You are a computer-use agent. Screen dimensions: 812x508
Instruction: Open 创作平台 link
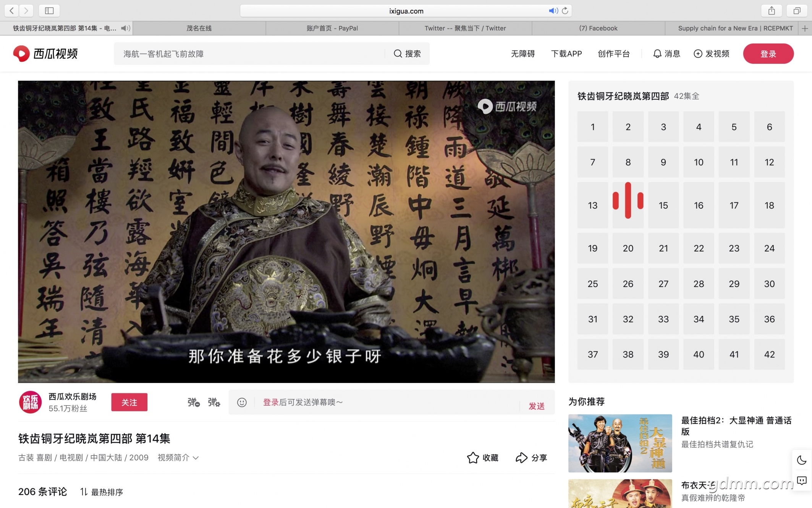(614, 54)
